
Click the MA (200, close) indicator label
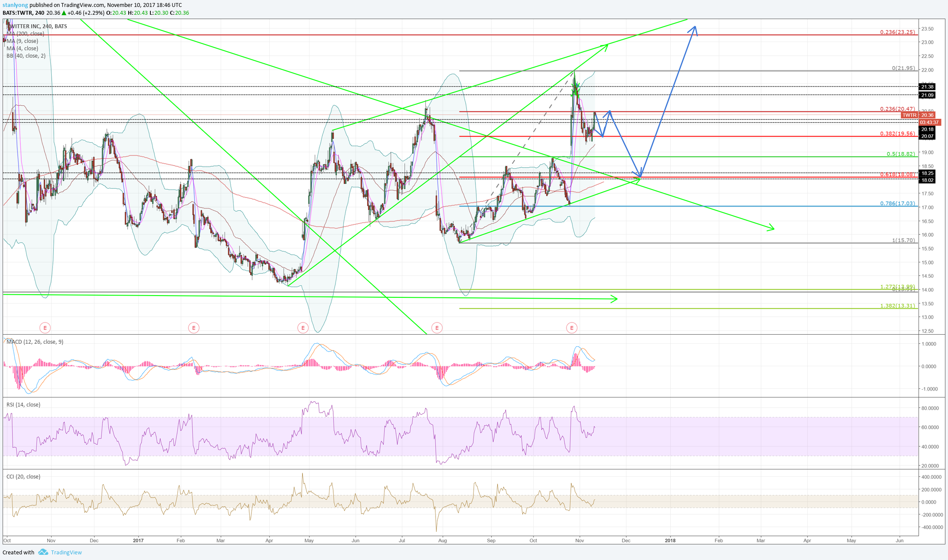coord(25,34)
